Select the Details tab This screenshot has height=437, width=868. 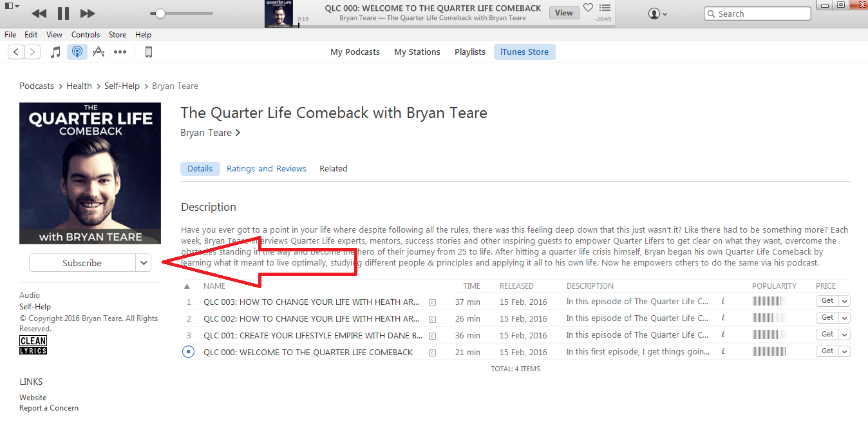pos(200,169)
